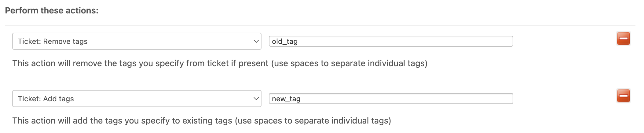Select the 'Ticket: Add tags' label text
This screenshot has height=133, width=644.
coord(46,99)
